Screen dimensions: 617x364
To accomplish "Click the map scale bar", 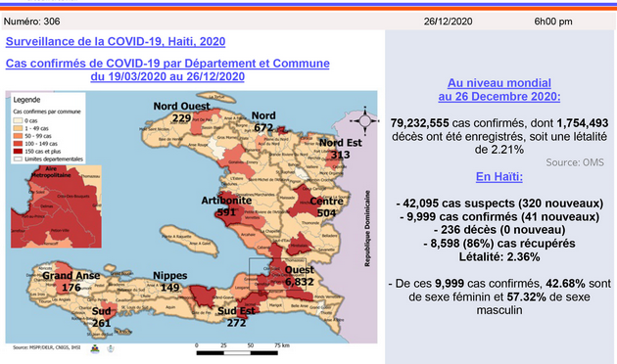I will point(237,352).
